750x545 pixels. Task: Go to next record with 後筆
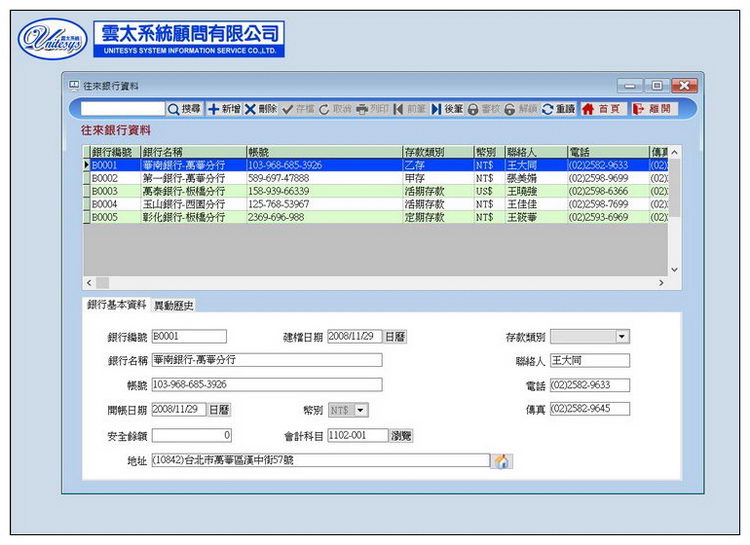447,108
